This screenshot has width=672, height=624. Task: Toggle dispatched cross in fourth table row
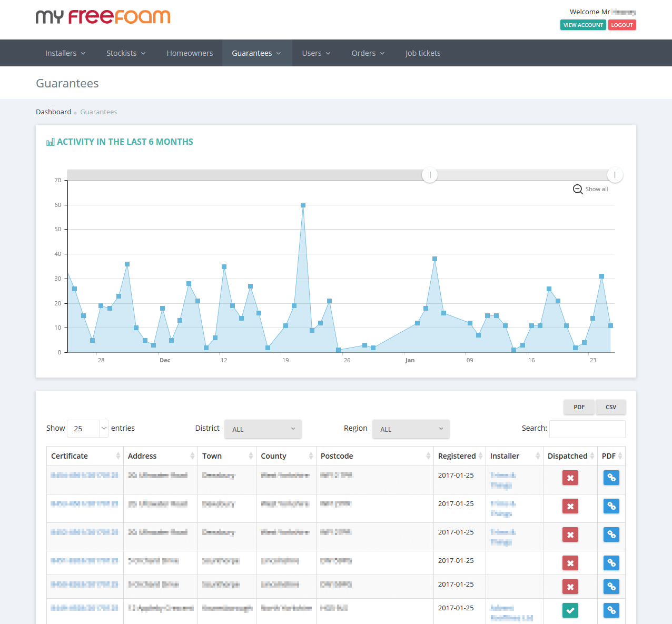click(x=570, y=563)
